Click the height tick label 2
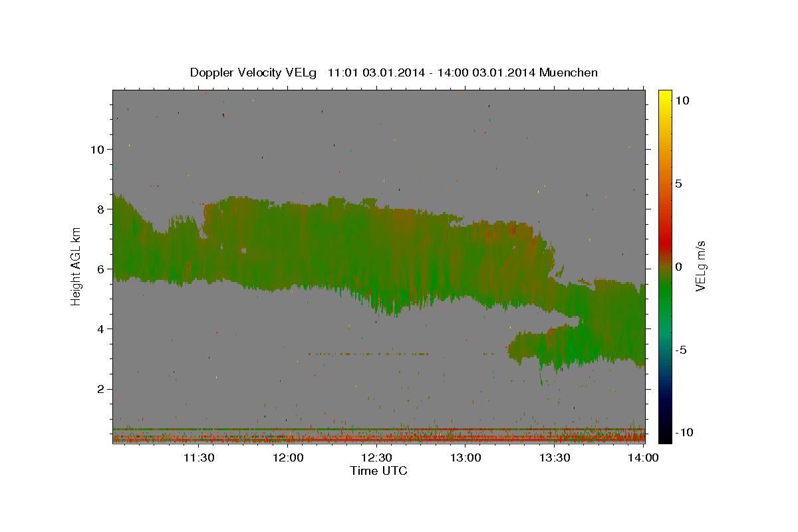Image resolution: width=798 pixels, height=532 pixels. tap(100, 389)
